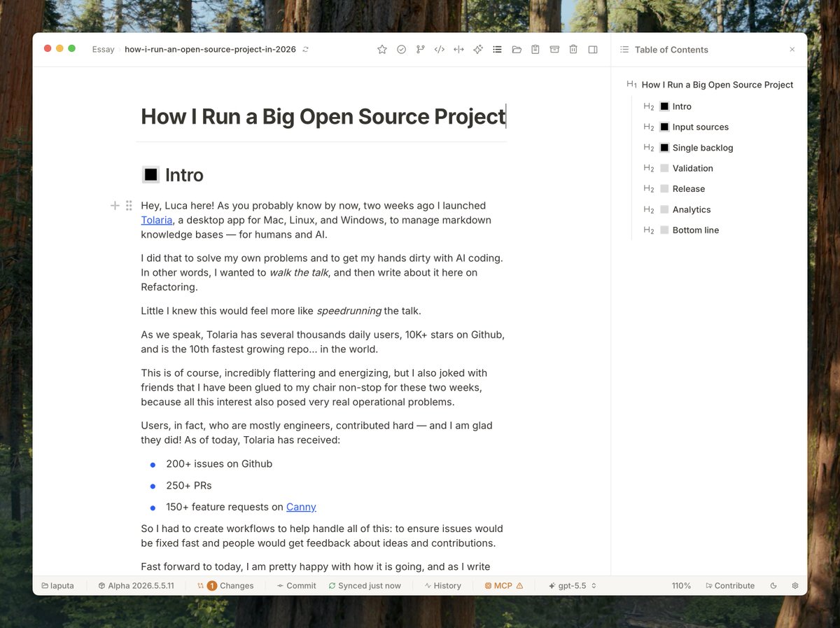The height and width of the screenshot is (628, 840).
Task: Jump to Intro section in contents
Action: coord(682,106)
